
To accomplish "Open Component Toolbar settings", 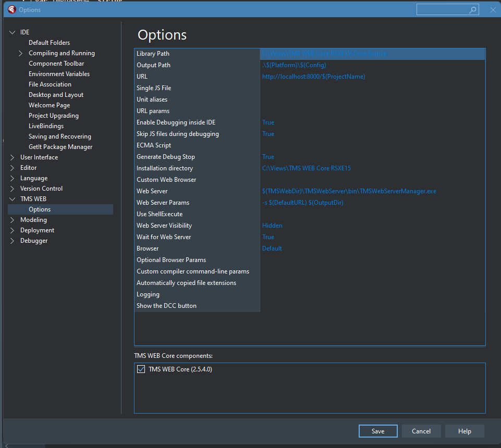I will pos(56,64).
